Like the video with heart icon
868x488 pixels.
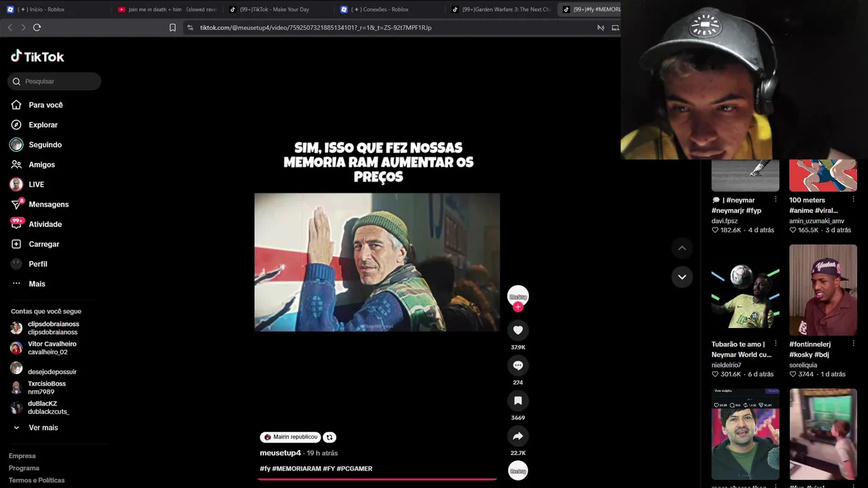[518, 330]
